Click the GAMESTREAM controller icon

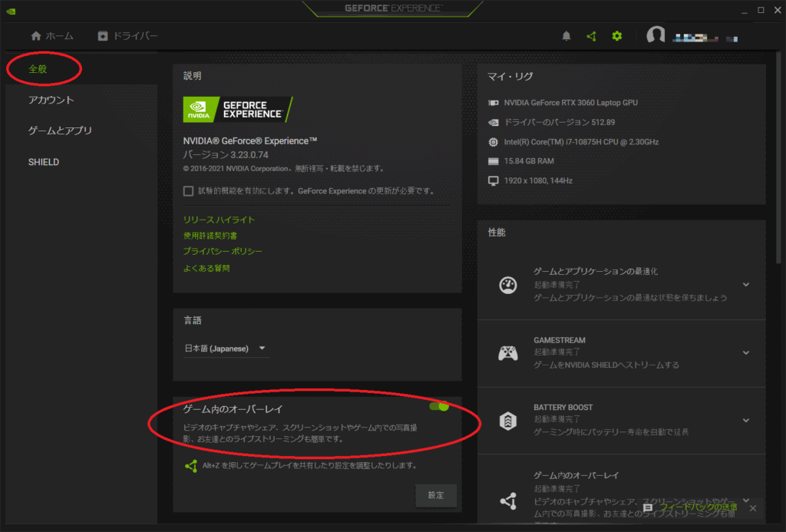[x=508, y=353]
